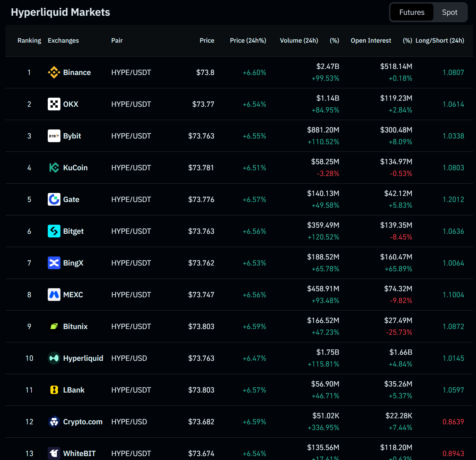476x460 pixels.
Task: Click the +336.95% Crypto.com volume change
Action: point(323,428)
